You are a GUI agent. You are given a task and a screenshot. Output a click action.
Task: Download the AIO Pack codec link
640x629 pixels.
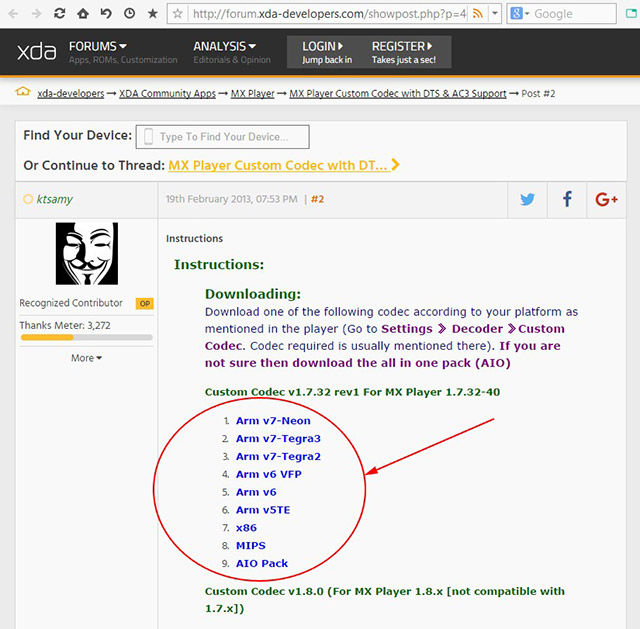(x=261, y=563)
